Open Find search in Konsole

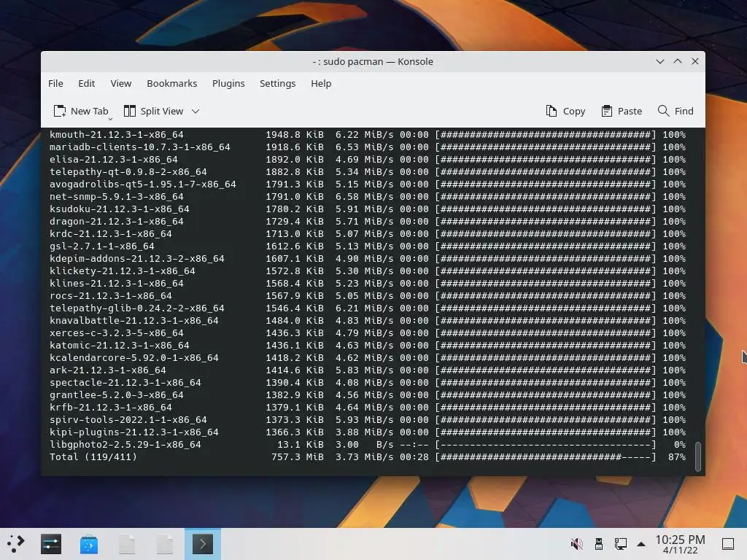pos(676,111)
